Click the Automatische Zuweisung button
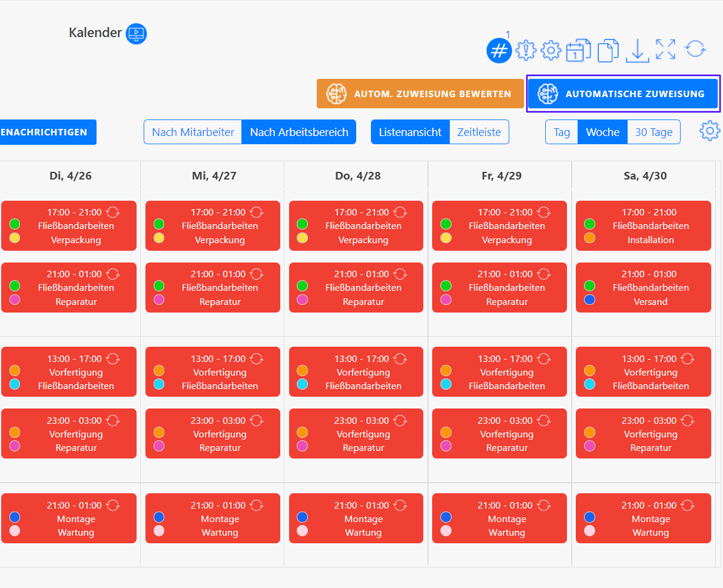Screen dimensions: 723x588 [x=622, y=94]
